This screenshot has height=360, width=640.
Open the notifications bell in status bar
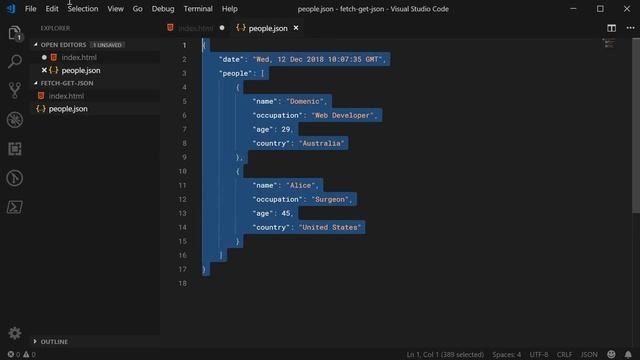[x=628, y=354]
